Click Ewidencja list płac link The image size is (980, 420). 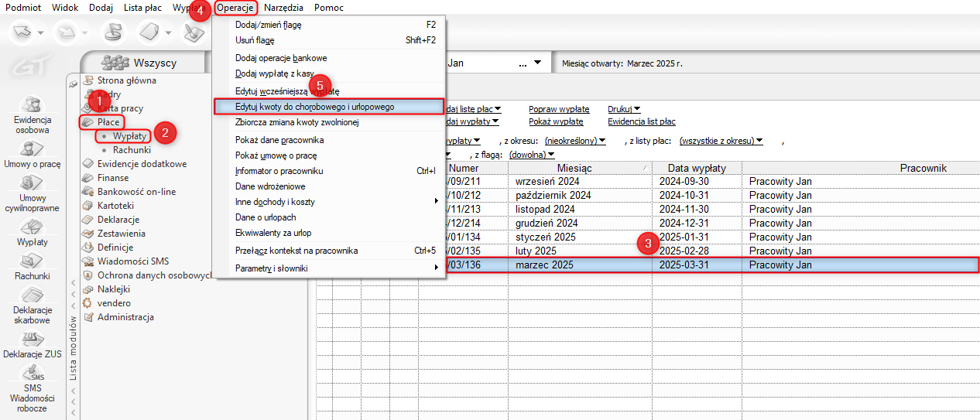coord(642,121)
